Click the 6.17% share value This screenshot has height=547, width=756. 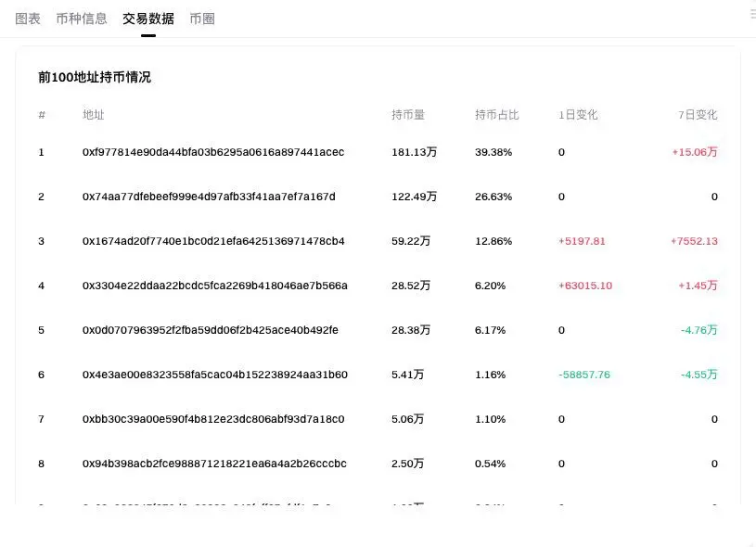pyautogui.click(x=491, y=330)
